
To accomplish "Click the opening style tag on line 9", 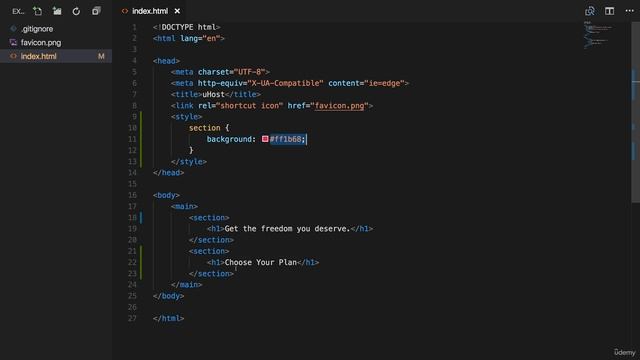I will (187, 117).
